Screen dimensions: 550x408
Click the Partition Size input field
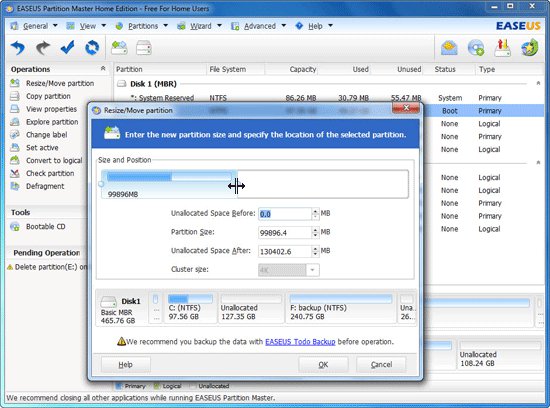[x=284, y=233]
